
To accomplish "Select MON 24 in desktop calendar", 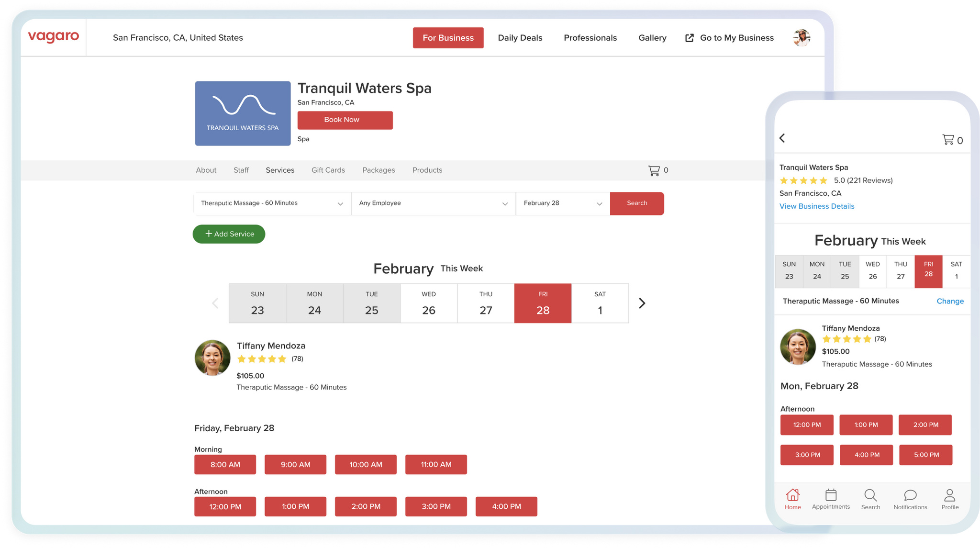I will 314,303.
